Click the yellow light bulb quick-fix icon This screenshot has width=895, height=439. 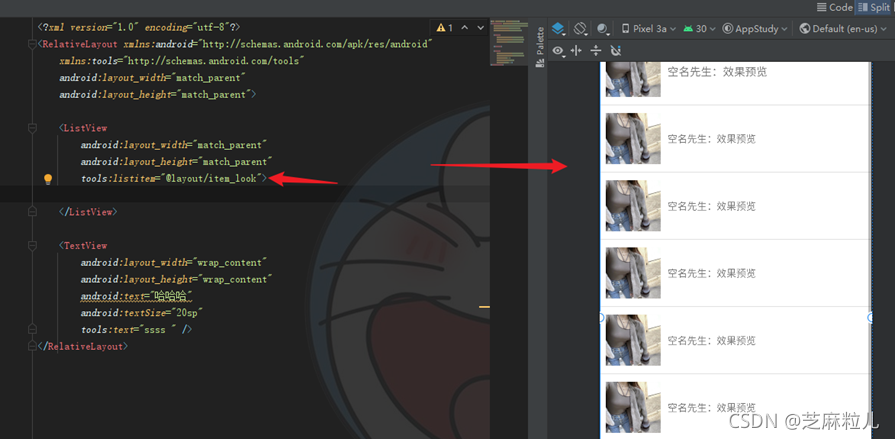pos(48,179)
